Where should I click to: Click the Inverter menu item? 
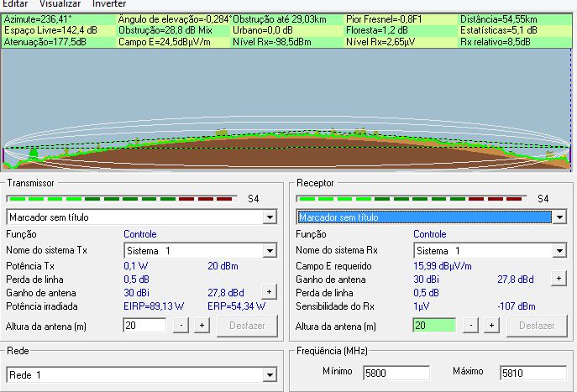[x=109, y=4]
